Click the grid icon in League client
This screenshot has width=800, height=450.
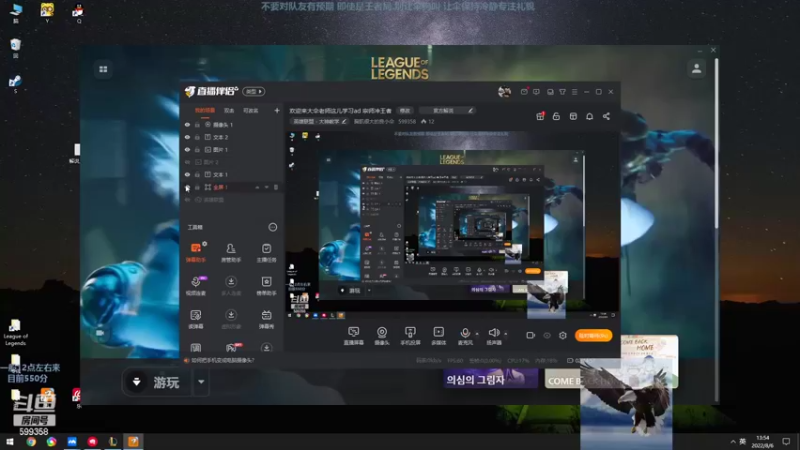103,69
